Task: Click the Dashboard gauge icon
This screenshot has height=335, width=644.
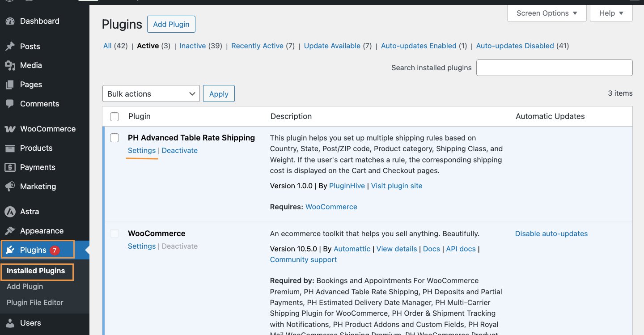Action: tap(10, 21)
